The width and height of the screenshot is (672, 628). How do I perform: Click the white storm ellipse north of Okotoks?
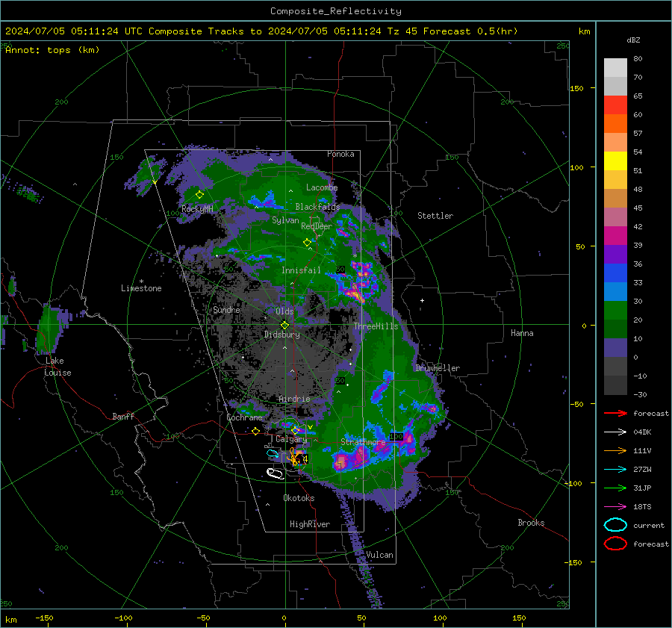tap(275, 473)
